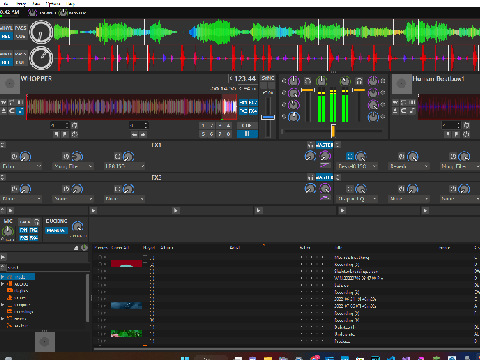Image resolution: width=480 pixels, height=360 pixels.
Task: Click the MASTER button in first FX row
Action: (324, 145)
